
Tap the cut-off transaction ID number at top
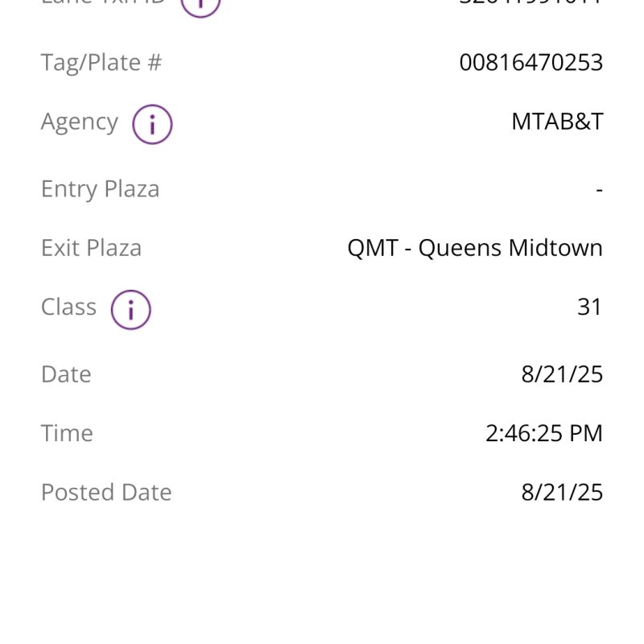[x=530, y=2]
